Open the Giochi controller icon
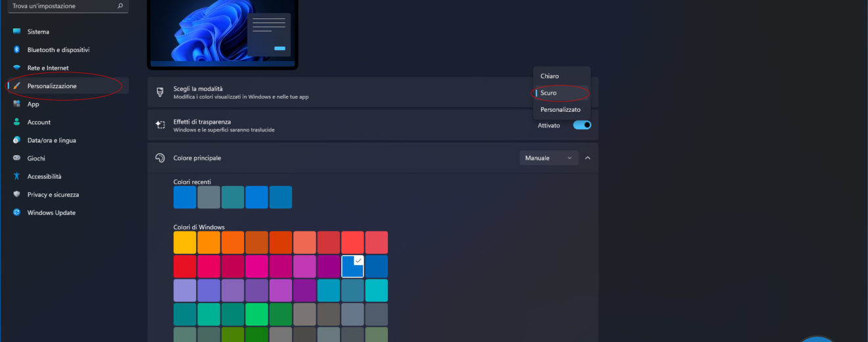The height and width of the screenshot is (342, 868). [16, 159]
